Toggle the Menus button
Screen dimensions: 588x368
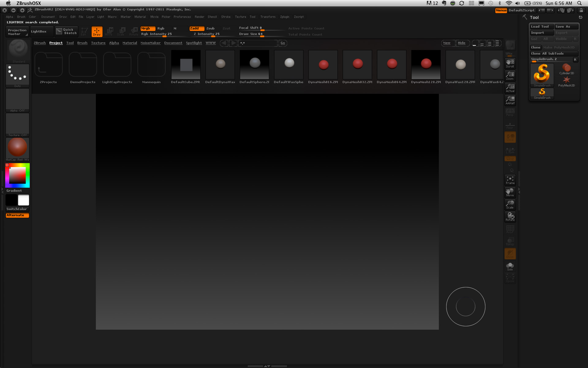pyautogui.click(x=501, y=10)
